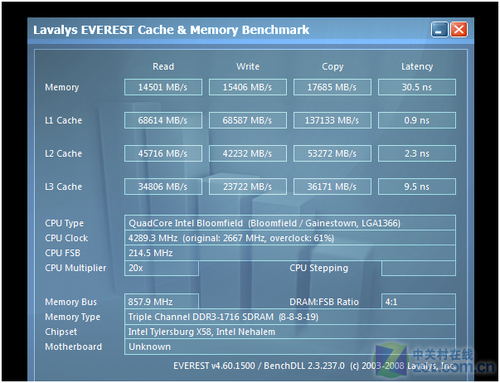Image resolution: width=500 pixels, height=383 pixels.
Task: Select Memory Copy value 17685 MB/s
Action: pyautogui.click(x=332, y=87)
